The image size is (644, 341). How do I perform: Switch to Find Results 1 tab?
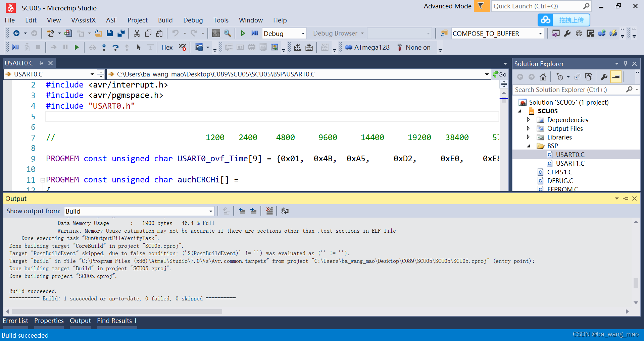117,321
